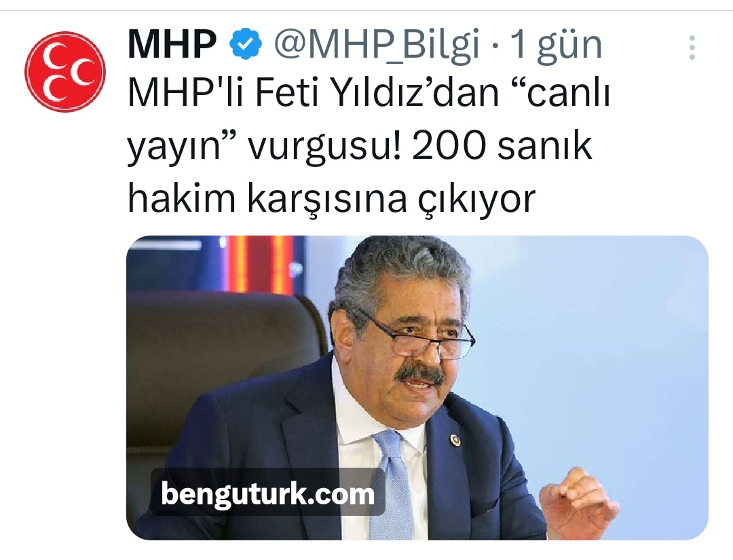
Task: Open the MHP three-crescent profile avatar
Action: point(65,71)
